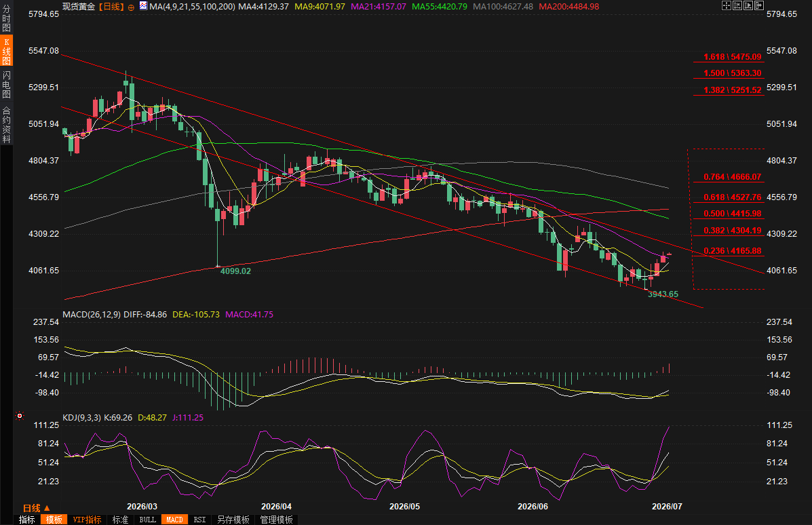
Task: Click the MACD(26,12,9) indicator label
Action: [x=92, y=314]
